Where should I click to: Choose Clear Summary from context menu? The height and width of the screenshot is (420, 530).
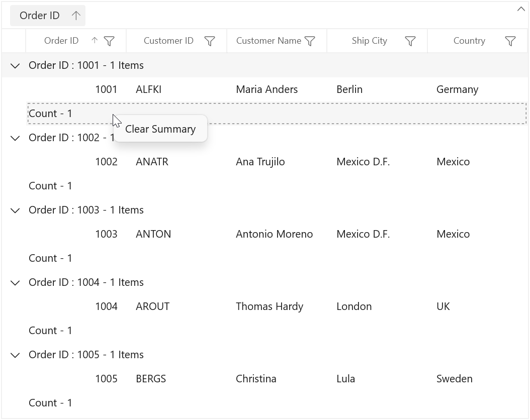tap(160, 129)
